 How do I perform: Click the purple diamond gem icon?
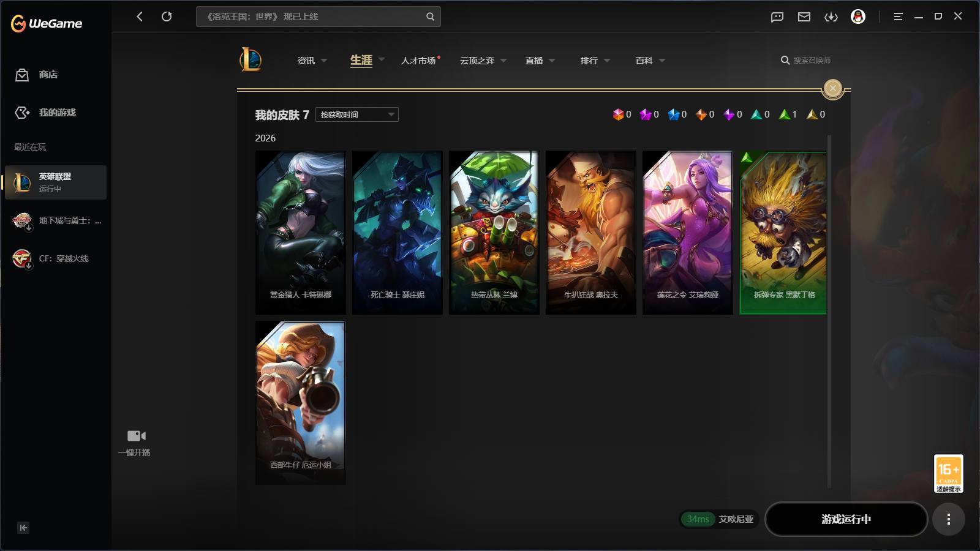point(729,114)
